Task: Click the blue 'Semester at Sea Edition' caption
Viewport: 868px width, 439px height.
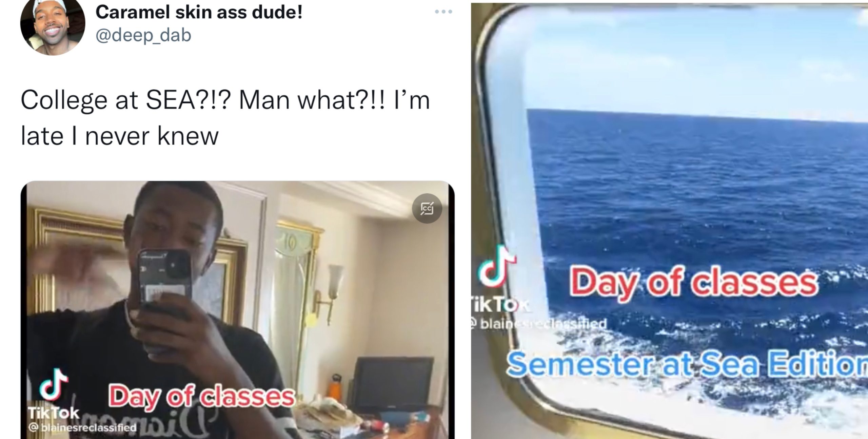Action: [688, 363]
